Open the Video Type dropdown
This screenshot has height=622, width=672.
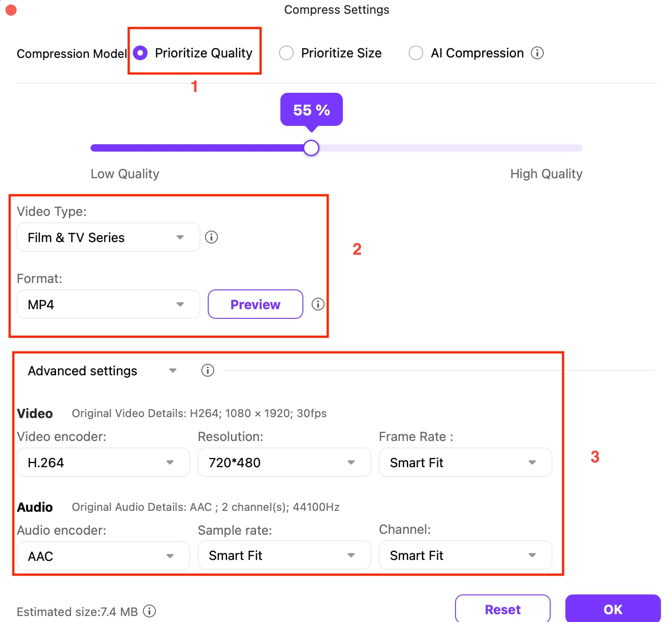pyautogui.click(x=108, y=237)
